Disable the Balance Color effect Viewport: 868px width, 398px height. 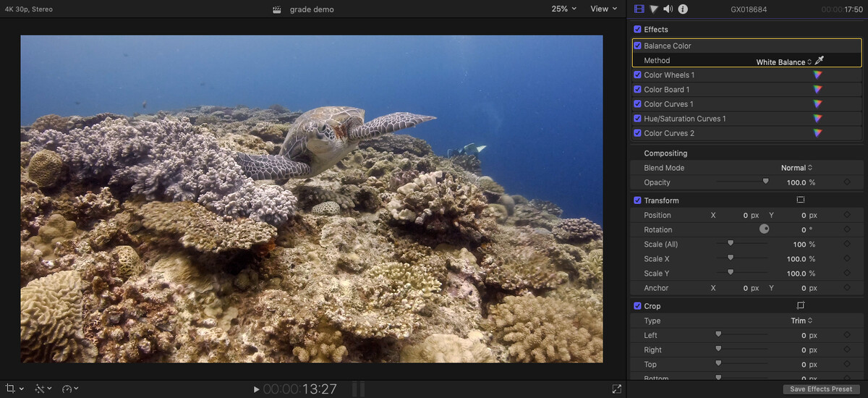(637, 46)
